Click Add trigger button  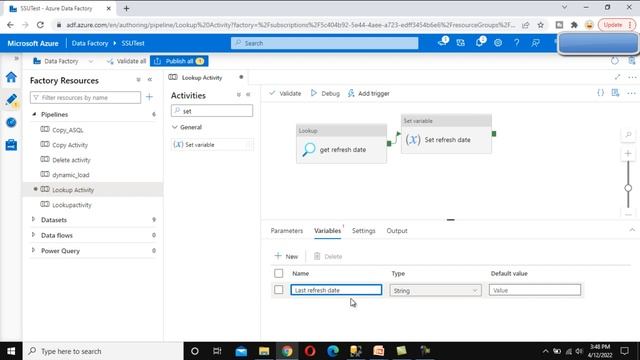pyautogui.click(x=369, y=93)
